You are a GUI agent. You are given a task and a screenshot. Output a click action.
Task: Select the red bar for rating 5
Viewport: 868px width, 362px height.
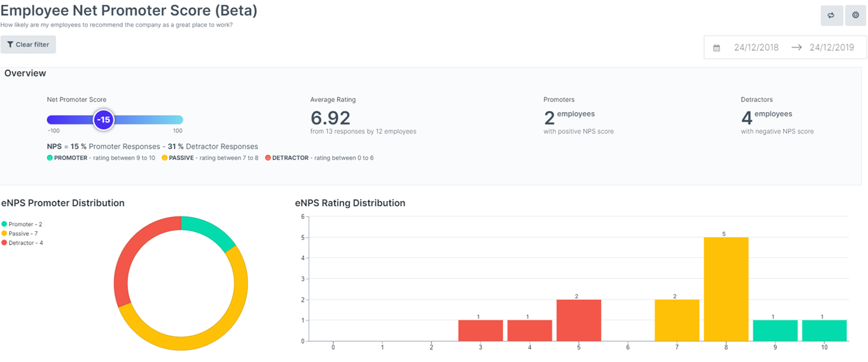(x=578, y=321)
